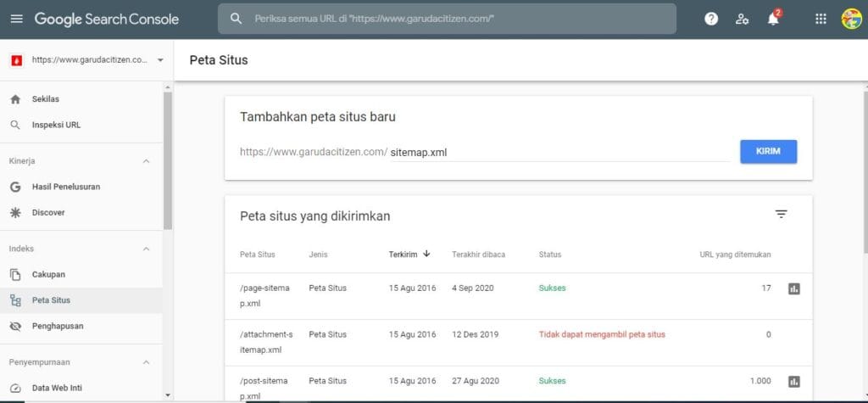Open Cakupan in the sidebar
The height and width of the screenshot is (403, 868).
click(x=81, y=274)
